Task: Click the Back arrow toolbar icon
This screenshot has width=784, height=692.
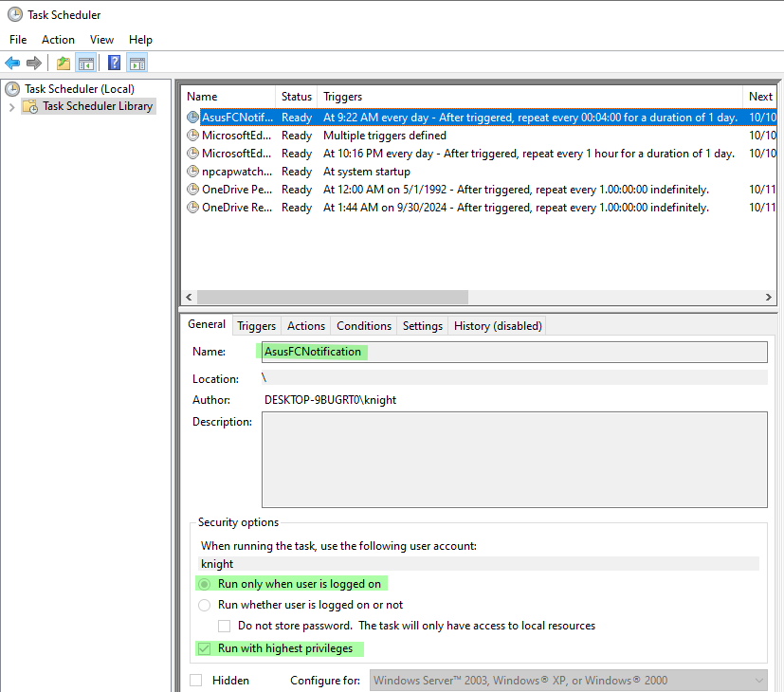Action: point(12,63)
